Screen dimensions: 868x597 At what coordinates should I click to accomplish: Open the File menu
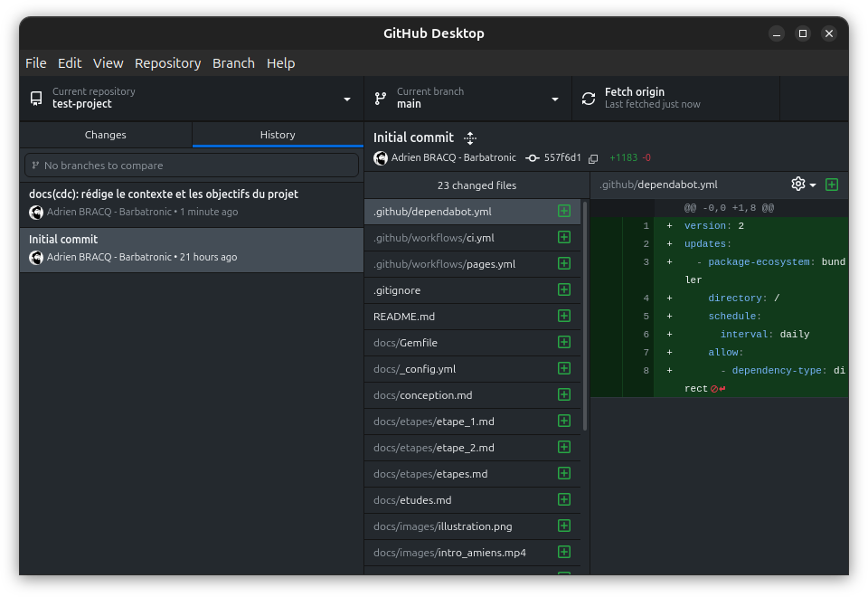pyautogui.click(x=36, y=63)
